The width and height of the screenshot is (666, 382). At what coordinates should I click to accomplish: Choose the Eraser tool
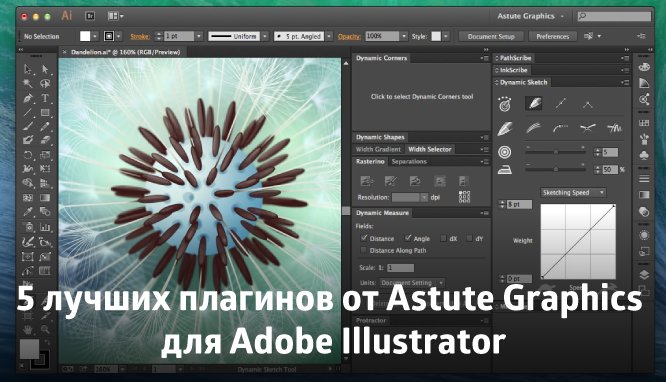pyautogui.click(x=45, y=140)
